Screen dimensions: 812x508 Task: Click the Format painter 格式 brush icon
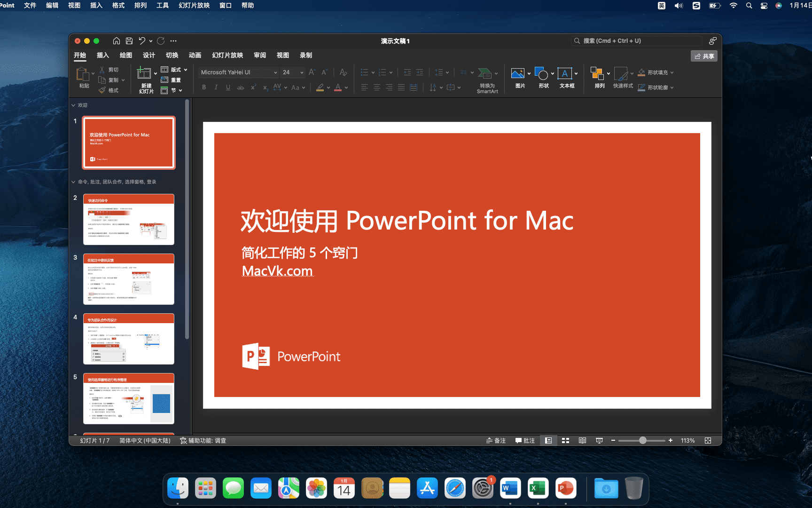102,90
